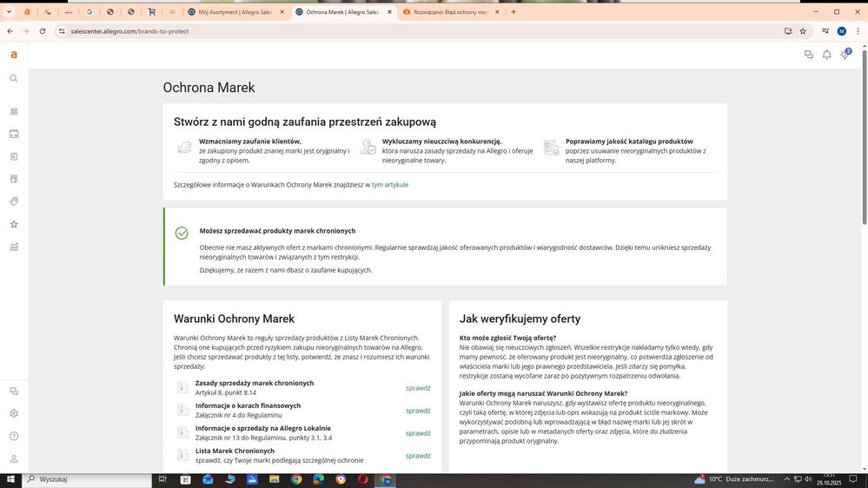
Task: Click 'sprawdź' next to Lista Marek Chronionych
Action: coord(417,456)
